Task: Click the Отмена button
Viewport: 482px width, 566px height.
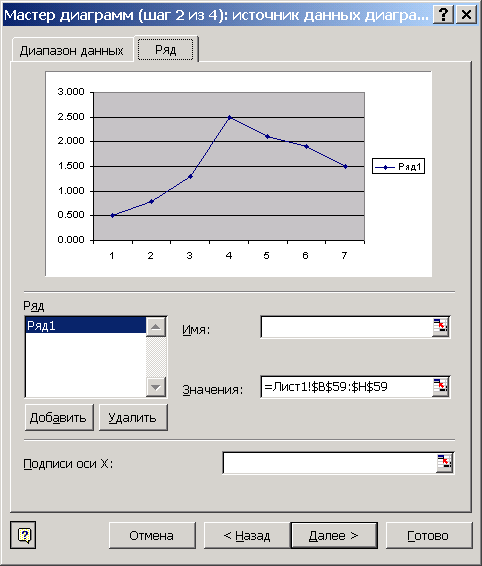Action: tap(152, 535)
